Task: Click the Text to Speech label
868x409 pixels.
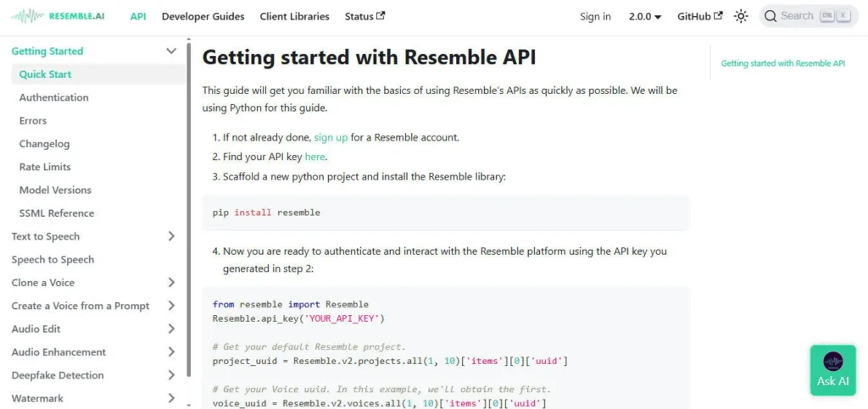Action: pyautogui.click(x=46, y=236)
